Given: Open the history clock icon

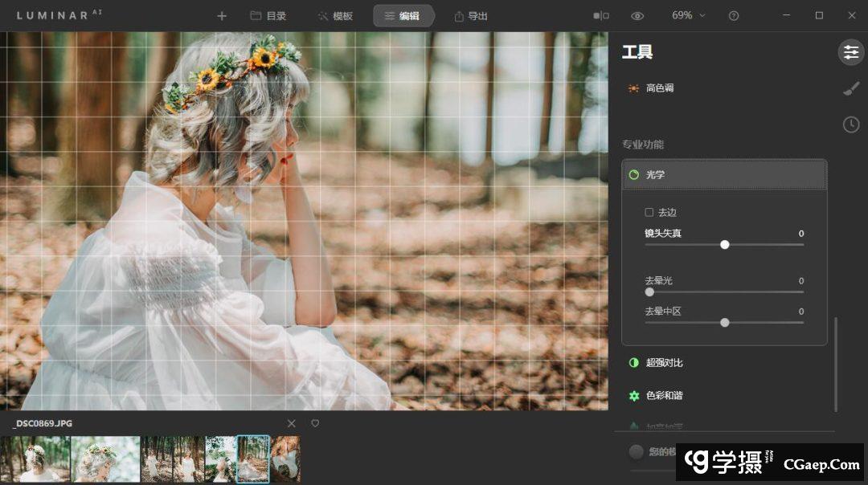Looking at the screenshot, I should point(850,124).
